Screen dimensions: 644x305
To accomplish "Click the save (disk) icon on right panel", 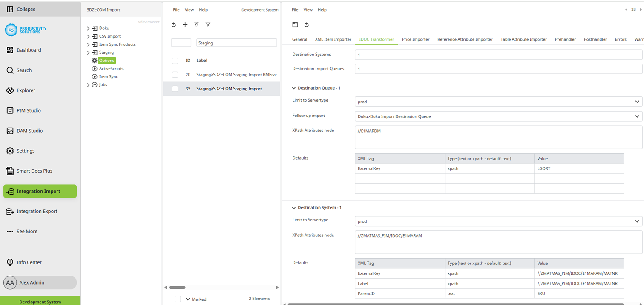I will pos(295,25).
